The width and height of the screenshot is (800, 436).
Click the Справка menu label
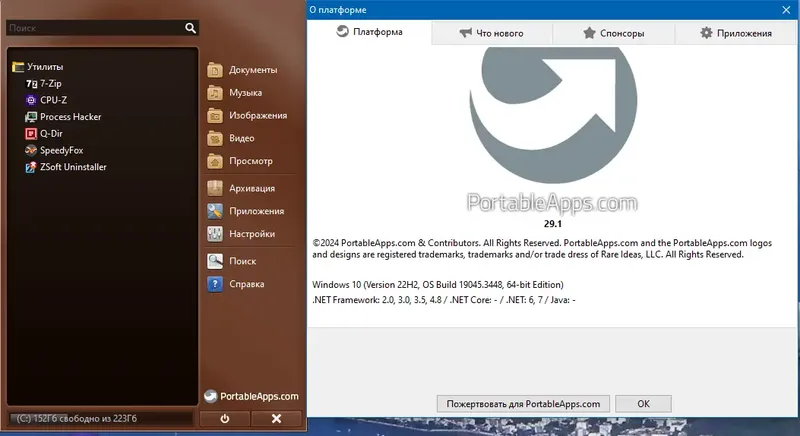click(247, 284)
